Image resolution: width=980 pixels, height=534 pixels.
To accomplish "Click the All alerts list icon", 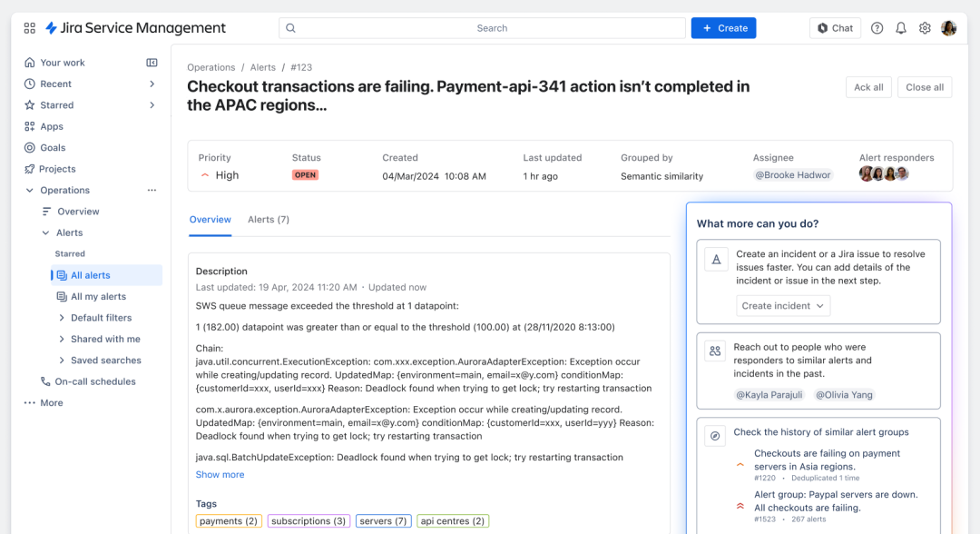I will [x=62, y=275].
